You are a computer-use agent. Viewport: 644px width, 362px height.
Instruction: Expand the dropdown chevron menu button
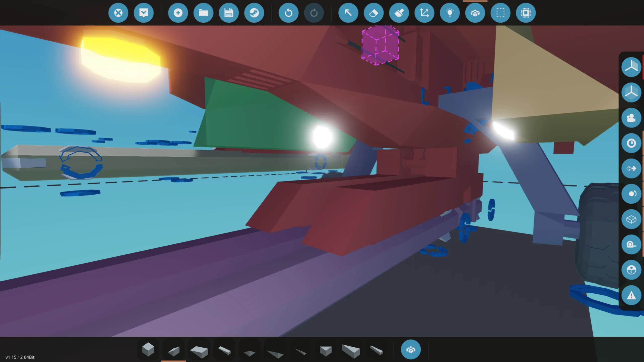pos(143,13)
